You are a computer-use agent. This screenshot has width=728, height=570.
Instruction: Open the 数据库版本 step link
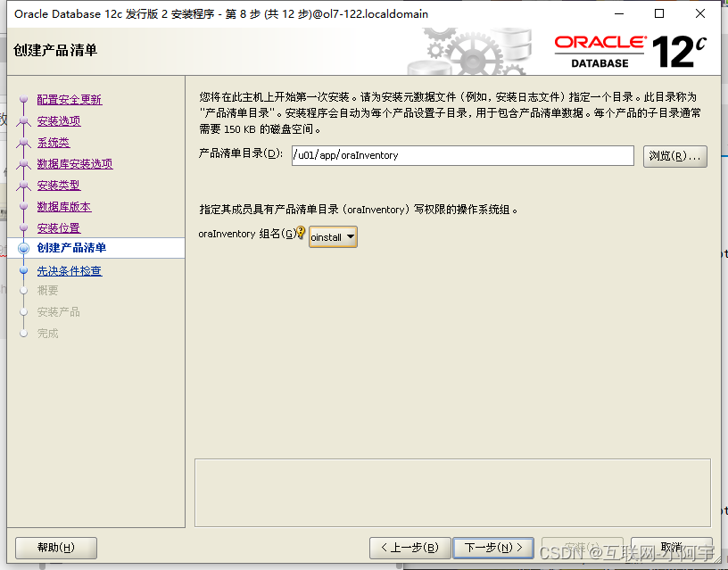(x=64, y=207)
